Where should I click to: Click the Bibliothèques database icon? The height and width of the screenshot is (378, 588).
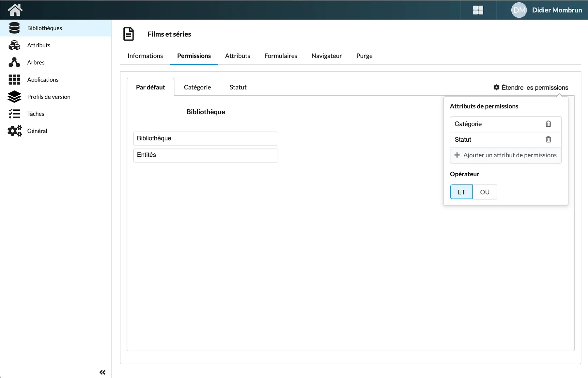point(14,28)
